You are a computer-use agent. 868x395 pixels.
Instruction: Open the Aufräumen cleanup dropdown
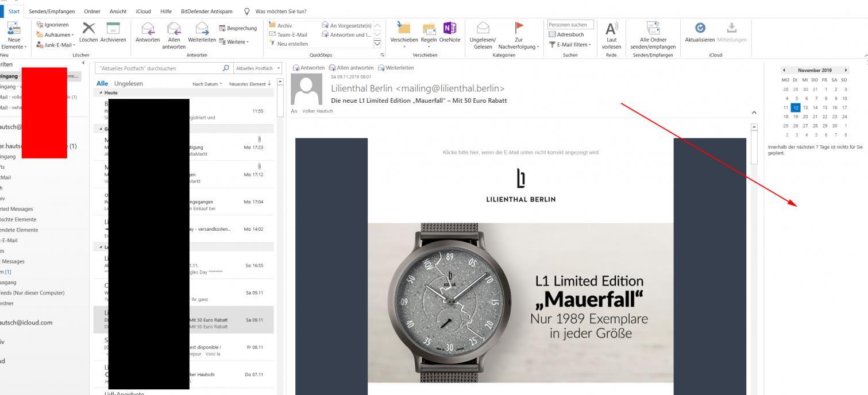coord(56,35)
